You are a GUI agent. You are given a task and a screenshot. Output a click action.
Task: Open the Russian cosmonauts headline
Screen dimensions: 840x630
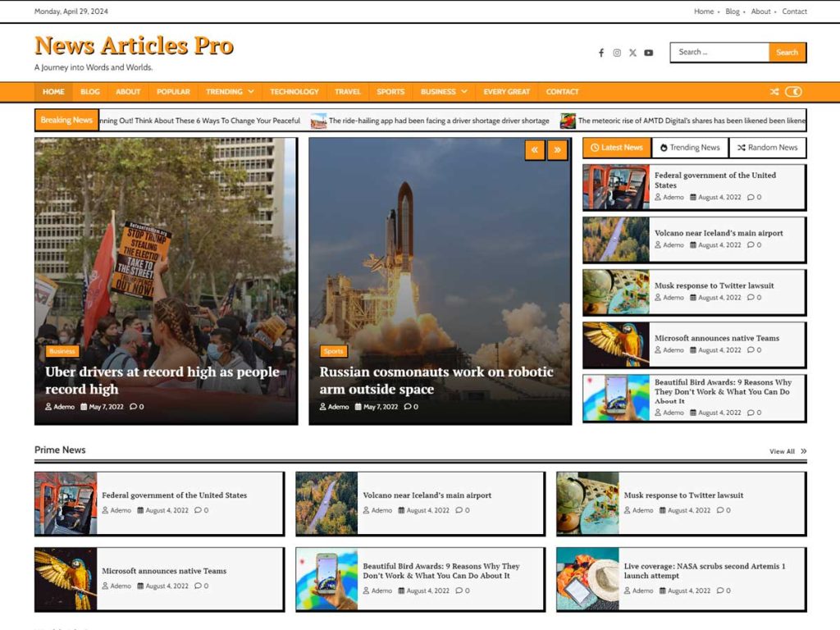pos(436,381)
